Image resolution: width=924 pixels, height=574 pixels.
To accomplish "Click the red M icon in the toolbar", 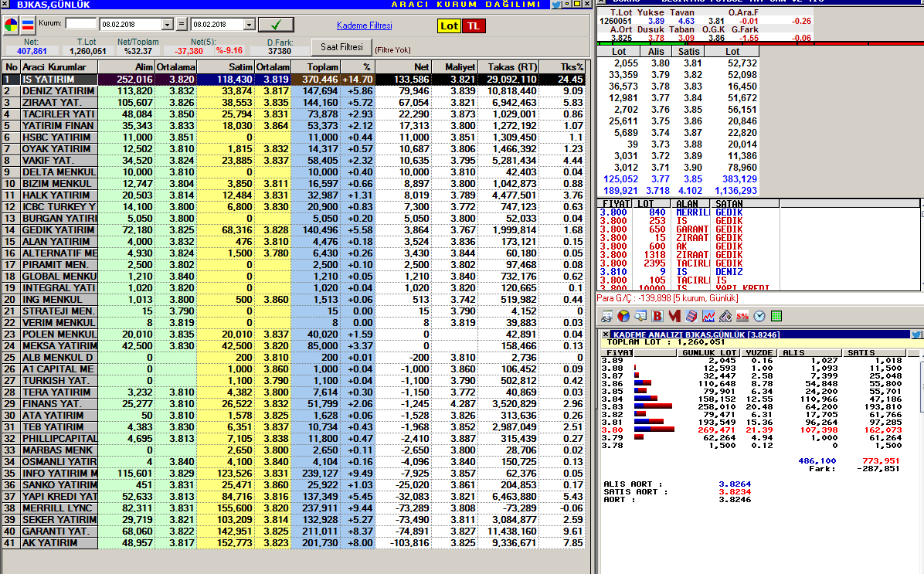I will (x=674, y=317).
